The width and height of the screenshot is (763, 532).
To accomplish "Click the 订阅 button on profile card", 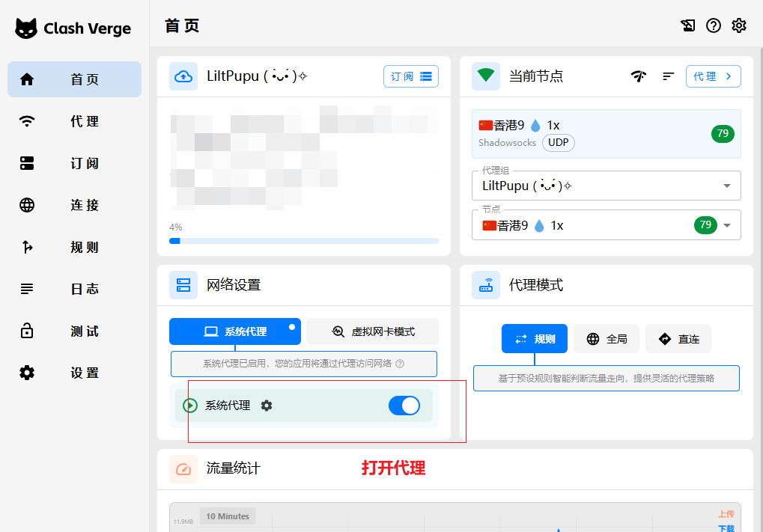I will [410, 76].
